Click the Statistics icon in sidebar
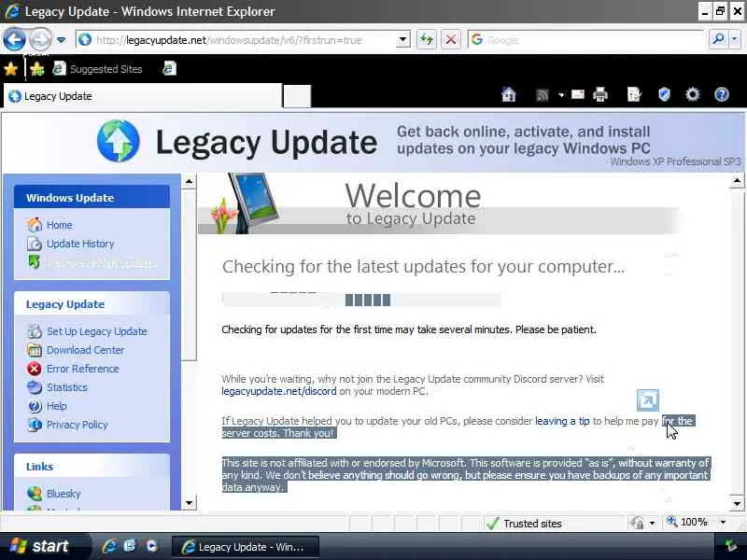Image resolution: width=747 pixels, height=560 pixels. click(35, 387)
